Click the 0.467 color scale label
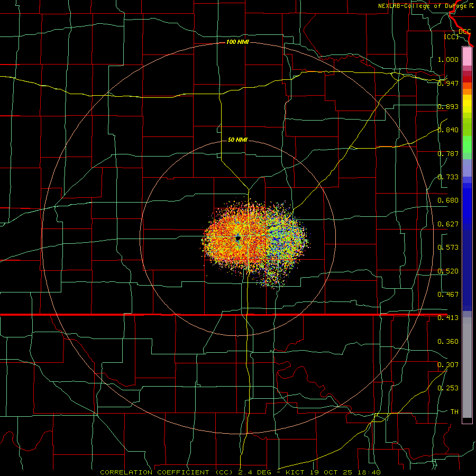 coord(448,294)
